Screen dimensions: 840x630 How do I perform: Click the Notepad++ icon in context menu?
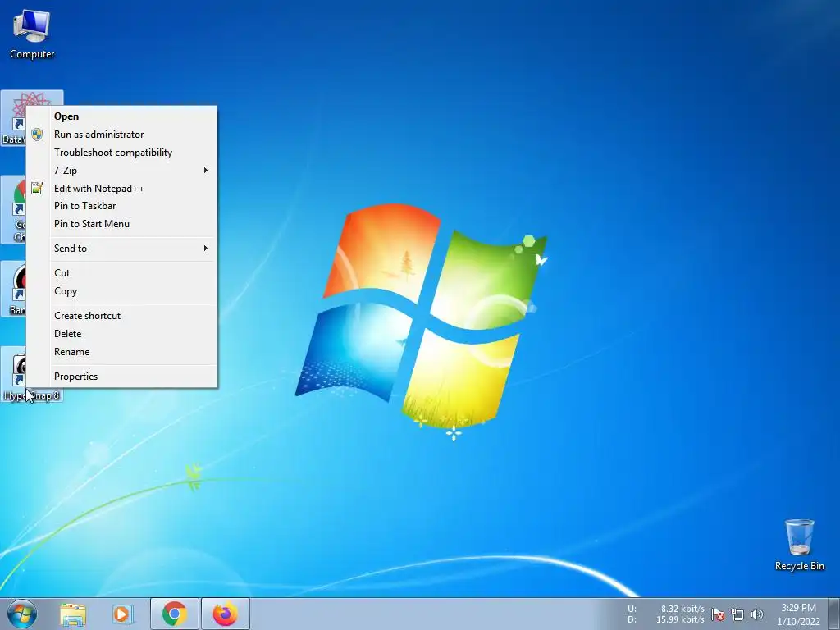37,188
